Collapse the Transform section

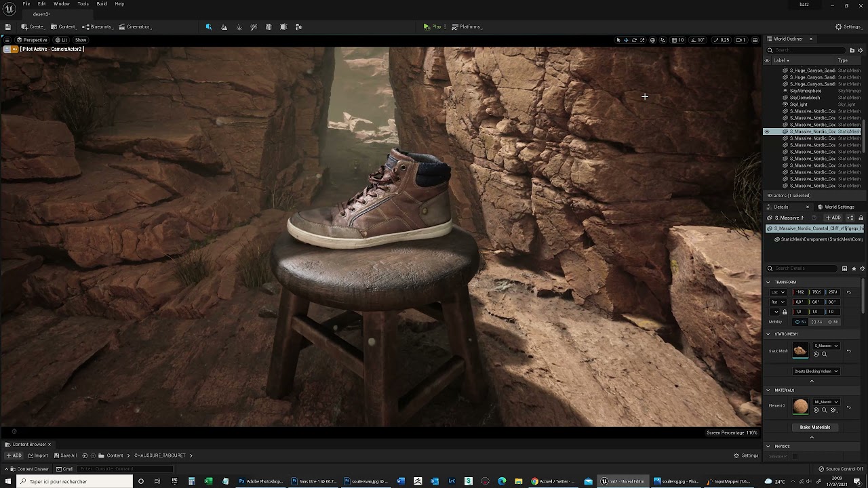pyautogui.click(x=768, y=282)
